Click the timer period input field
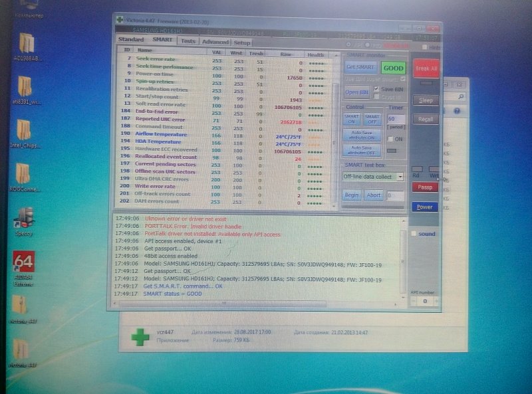The width and height of the screenshot is (532, 394). (x=395, y=118)
